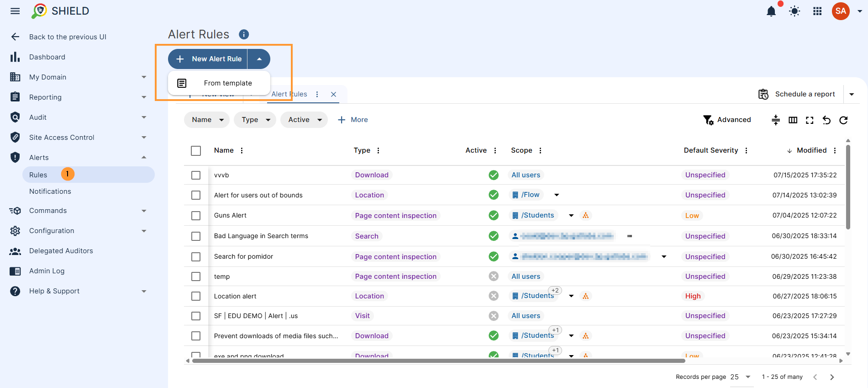Check the Bad Language in Search terms checkbox
The width and height of the screenshot is (868, 388).
[196, 236]
